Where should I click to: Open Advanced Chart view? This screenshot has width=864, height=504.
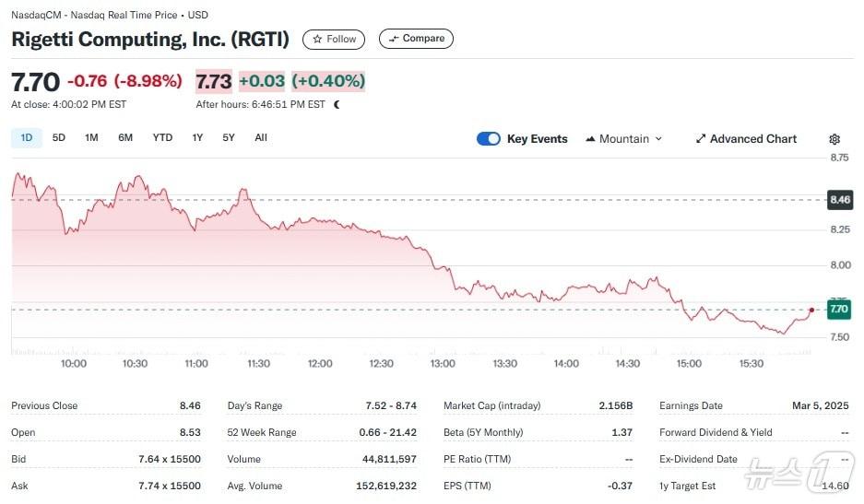[x=746, y=139]
